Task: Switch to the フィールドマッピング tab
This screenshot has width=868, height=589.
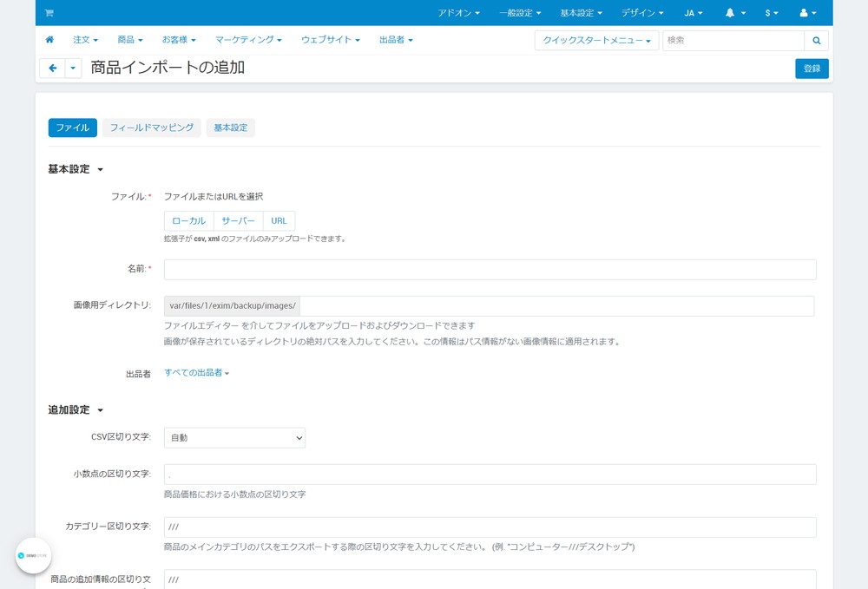Action: click(x=152, y=128)
